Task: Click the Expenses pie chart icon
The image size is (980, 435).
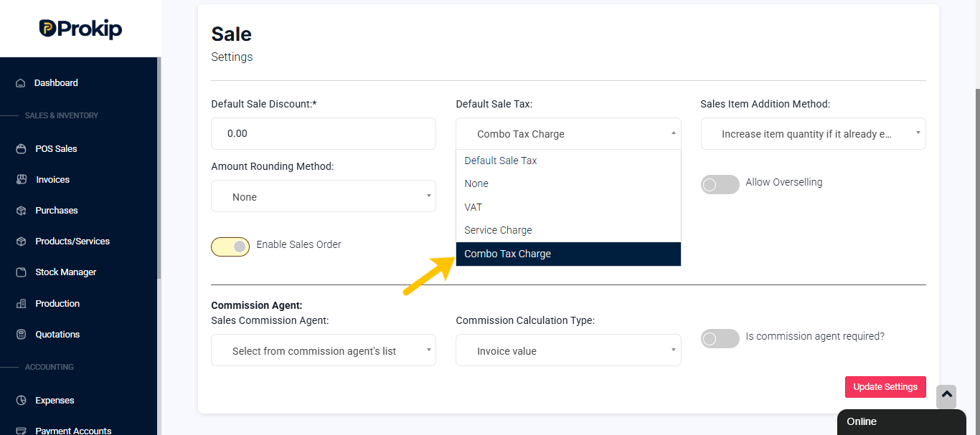Action: [21, 401]
